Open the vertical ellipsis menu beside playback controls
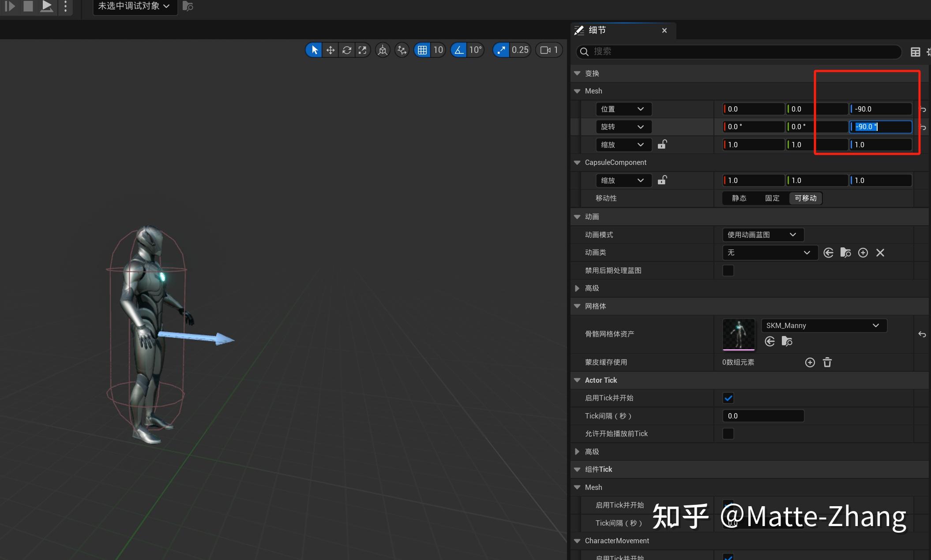The height and width of the screenshot is (560, 931). [65, 6]
